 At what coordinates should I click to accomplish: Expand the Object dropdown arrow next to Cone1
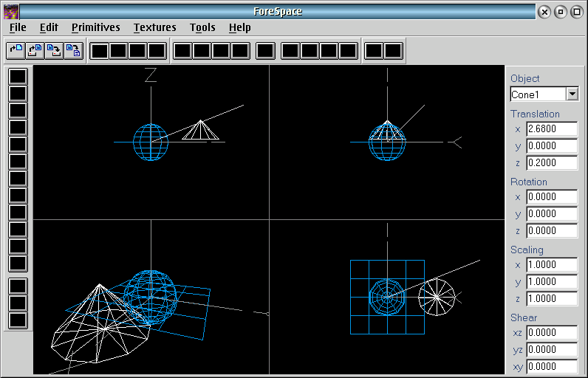[572, 94]
